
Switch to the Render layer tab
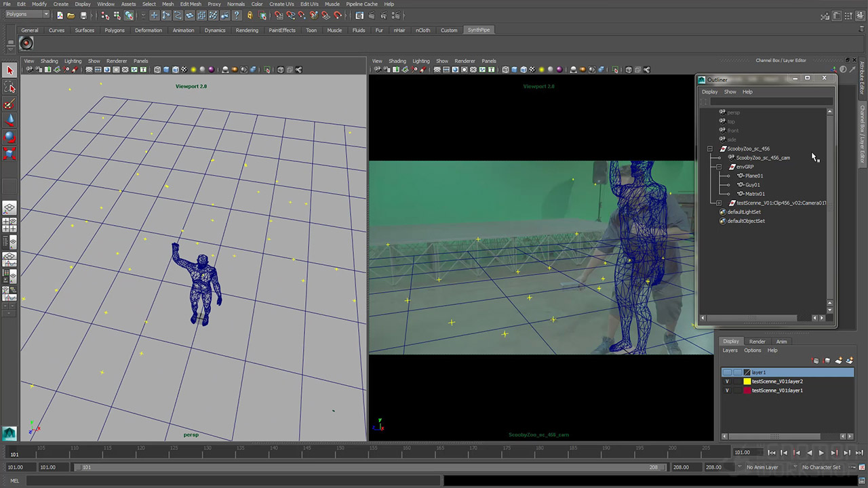click(x=757, y=342)
